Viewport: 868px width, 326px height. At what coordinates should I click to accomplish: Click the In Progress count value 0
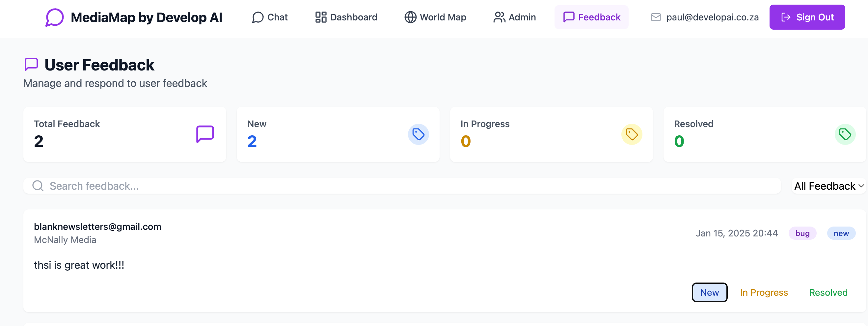pos(466,141)
